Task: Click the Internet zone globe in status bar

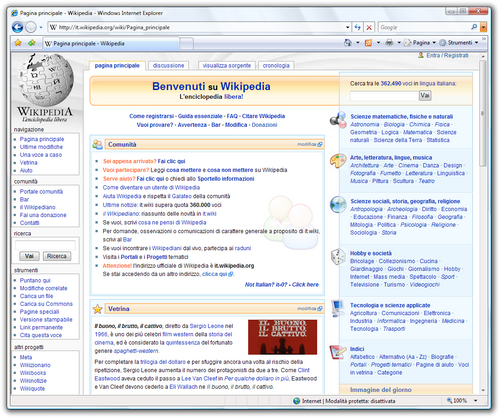Action: click(x=296, y=401)
